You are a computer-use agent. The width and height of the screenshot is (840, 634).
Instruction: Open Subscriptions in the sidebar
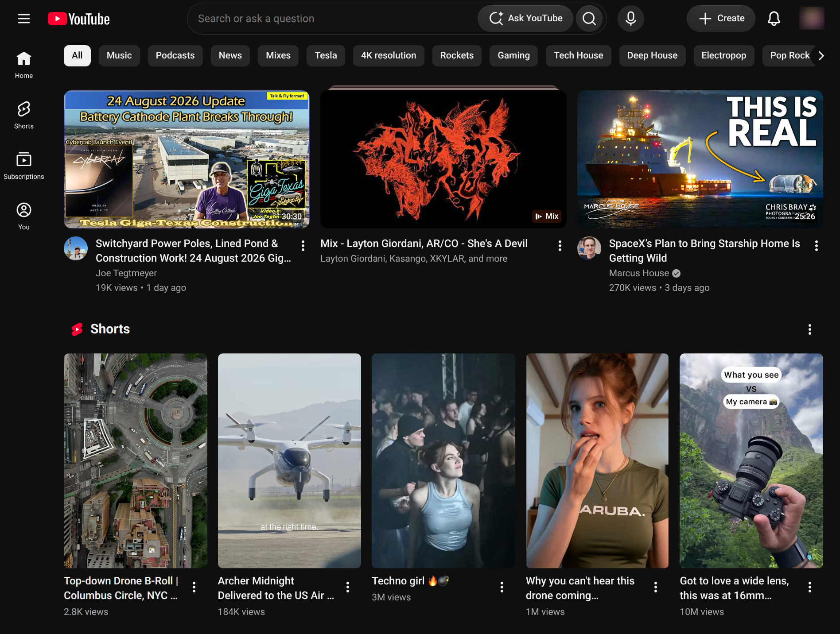point(24,166)
